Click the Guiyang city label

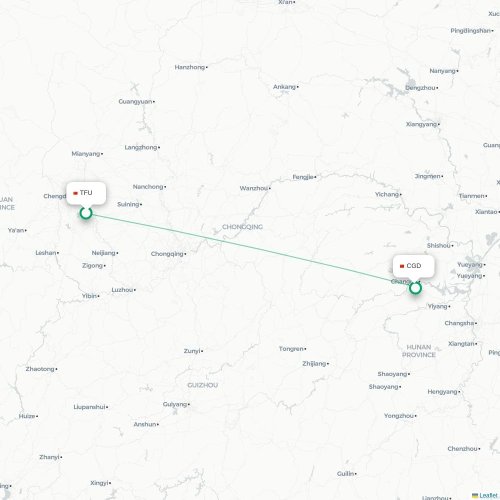pos(175,404)
